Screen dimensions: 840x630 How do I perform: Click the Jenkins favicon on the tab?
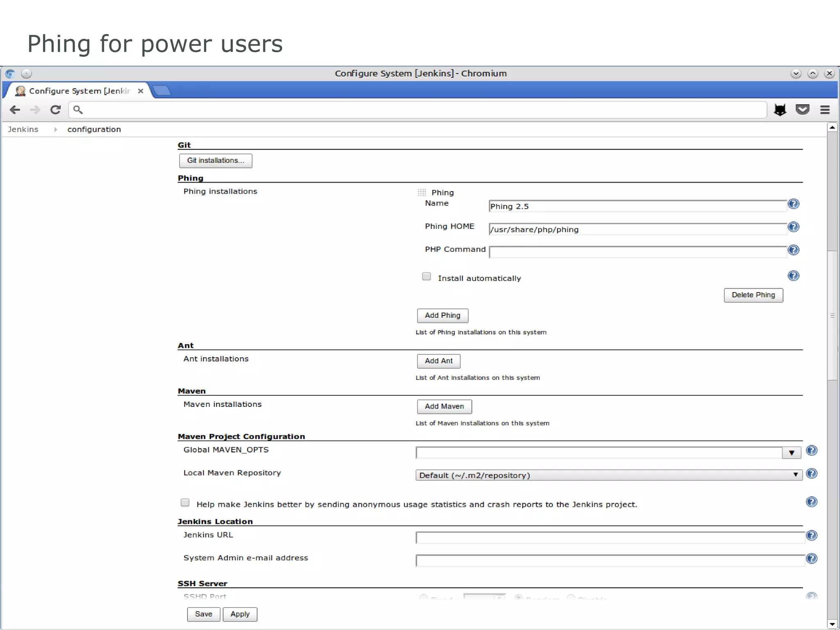20,91
